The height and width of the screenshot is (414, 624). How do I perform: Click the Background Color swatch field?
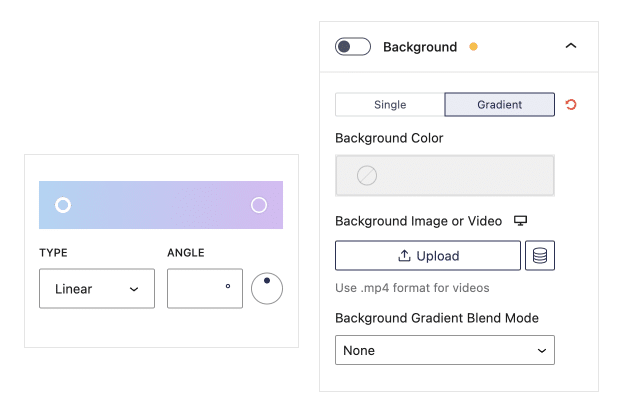445,176
